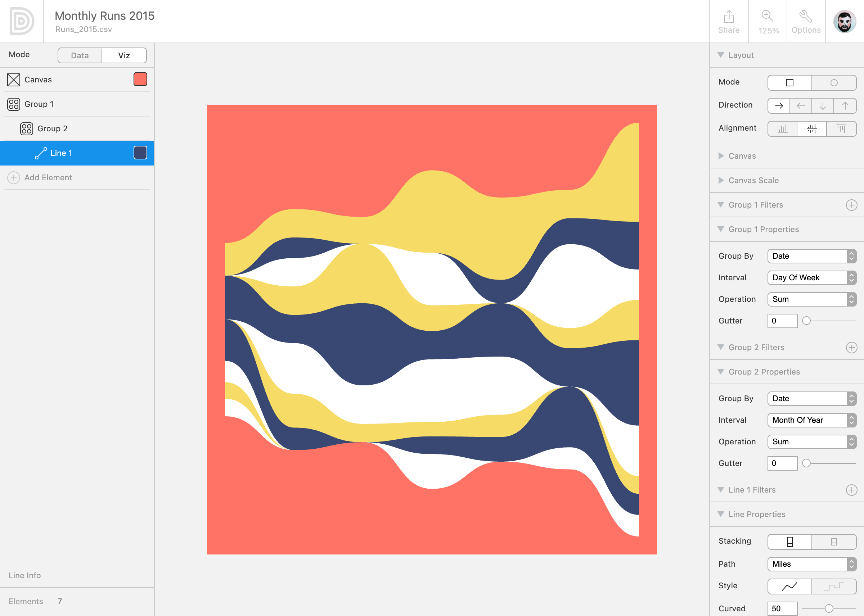Collapse the Line Properties section

[x=721, y=514]
